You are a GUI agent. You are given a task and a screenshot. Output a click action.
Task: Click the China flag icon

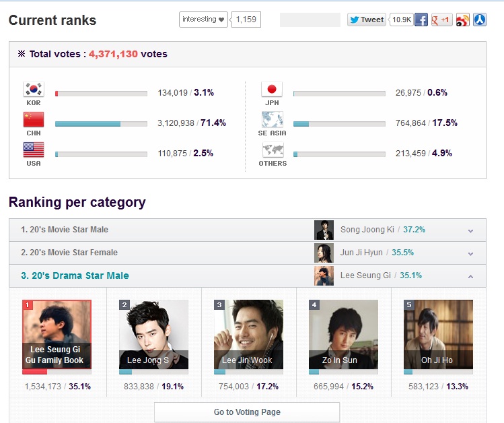34,119
